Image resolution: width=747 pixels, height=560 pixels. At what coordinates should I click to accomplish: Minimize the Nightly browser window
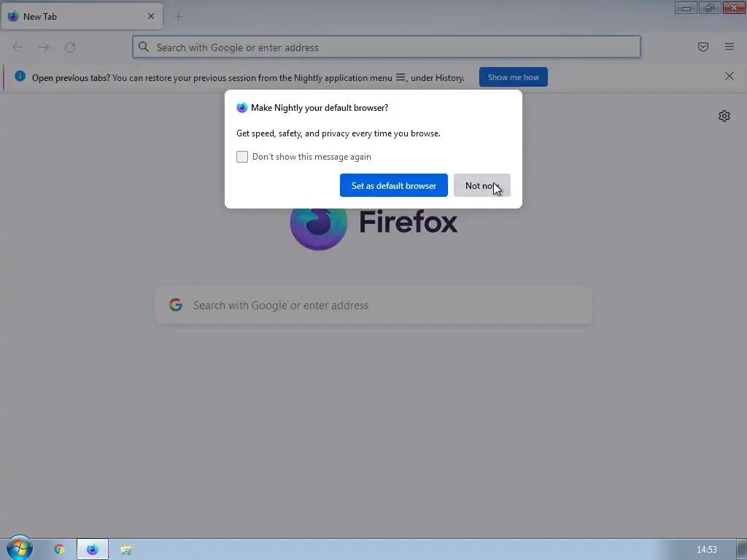tap(686, 7)
